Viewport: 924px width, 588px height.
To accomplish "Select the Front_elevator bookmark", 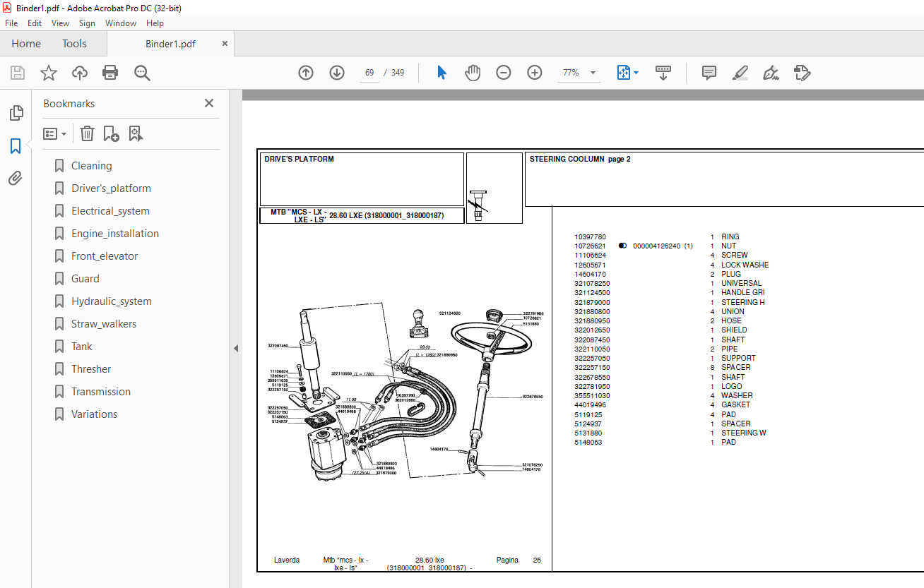I will [105, 256].
